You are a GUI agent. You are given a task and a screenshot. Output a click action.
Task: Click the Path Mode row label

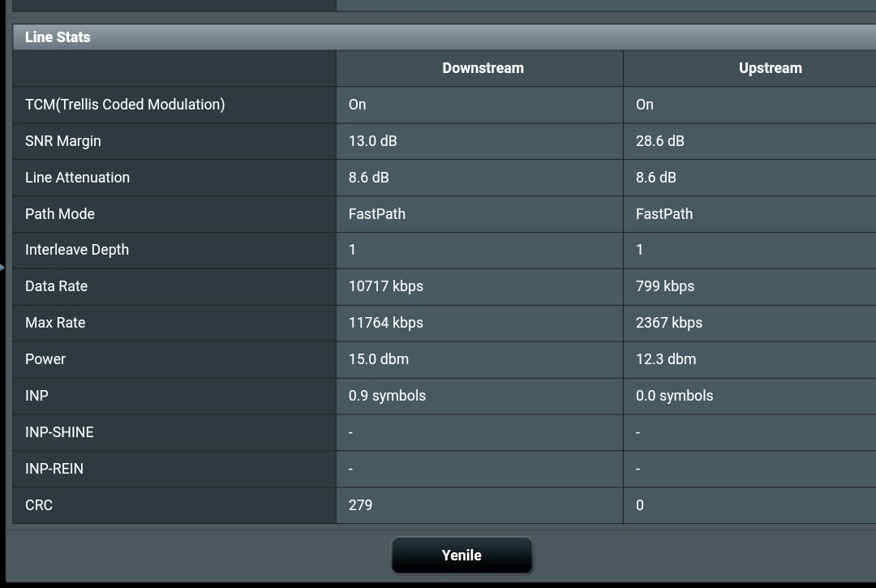60,214
